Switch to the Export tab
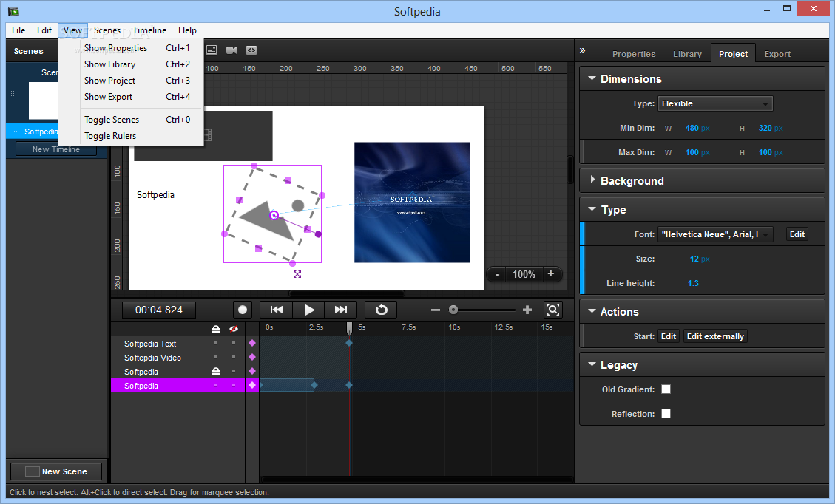This screenshot has width=835, height=504. (x=777, y=54)
